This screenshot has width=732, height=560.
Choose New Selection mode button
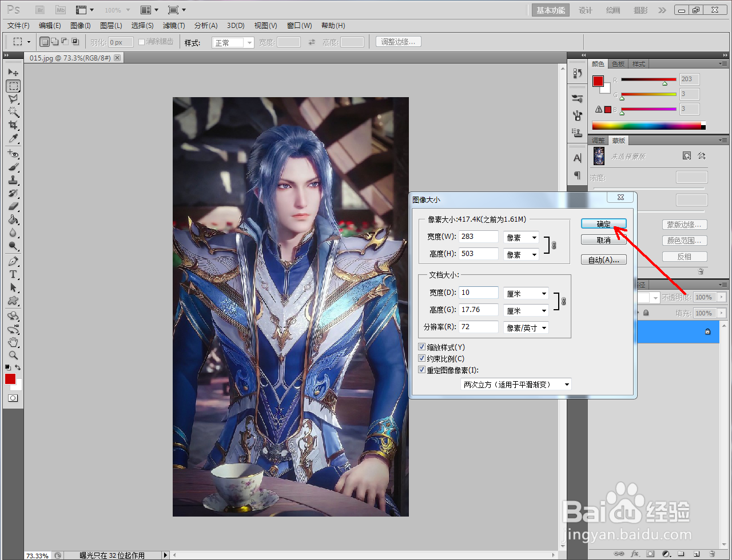[45, 42]
